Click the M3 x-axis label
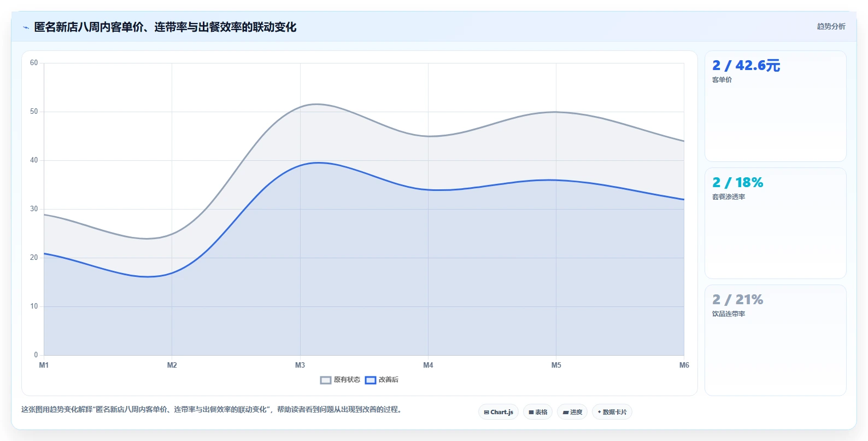Image resolution: width=868 pixels, height=441 pixels. click(300, 365)
